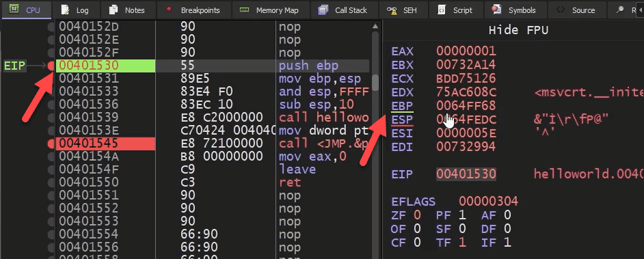The image size is (644, 259).
Task: Select the EAX register value 00000001
Action: pyautogui.click(x=466, y=51)
